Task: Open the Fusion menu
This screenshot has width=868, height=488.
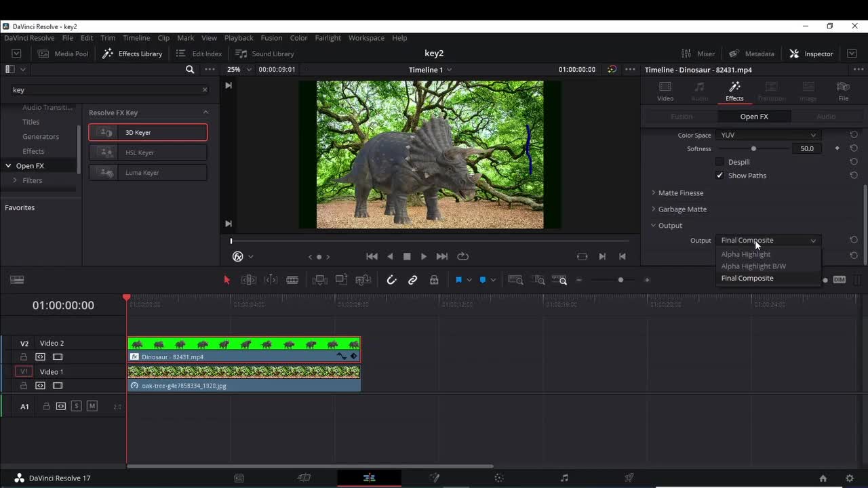Action: (x=271, y=38)
